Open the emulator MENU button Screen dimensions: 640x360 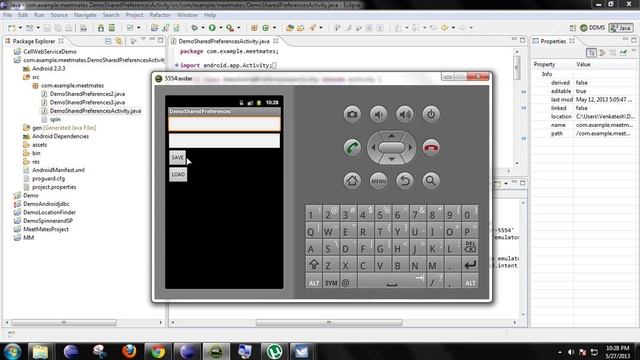378,180
